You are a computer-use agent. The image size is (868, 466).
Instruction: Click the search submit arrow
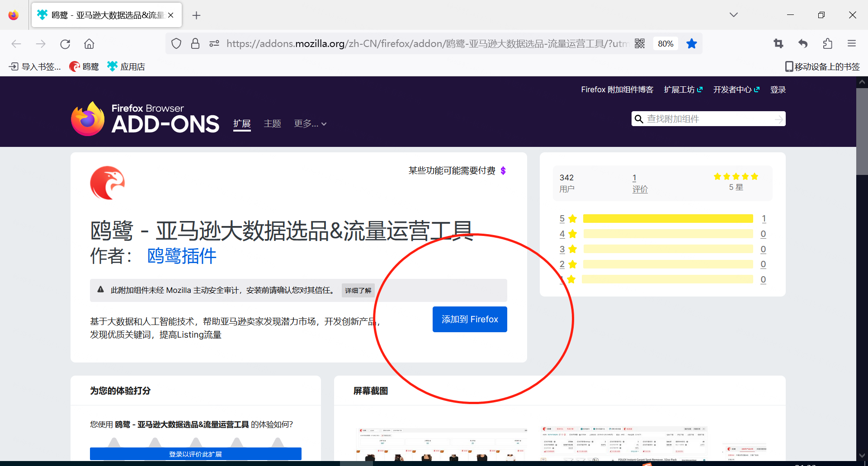coord(779,119)
